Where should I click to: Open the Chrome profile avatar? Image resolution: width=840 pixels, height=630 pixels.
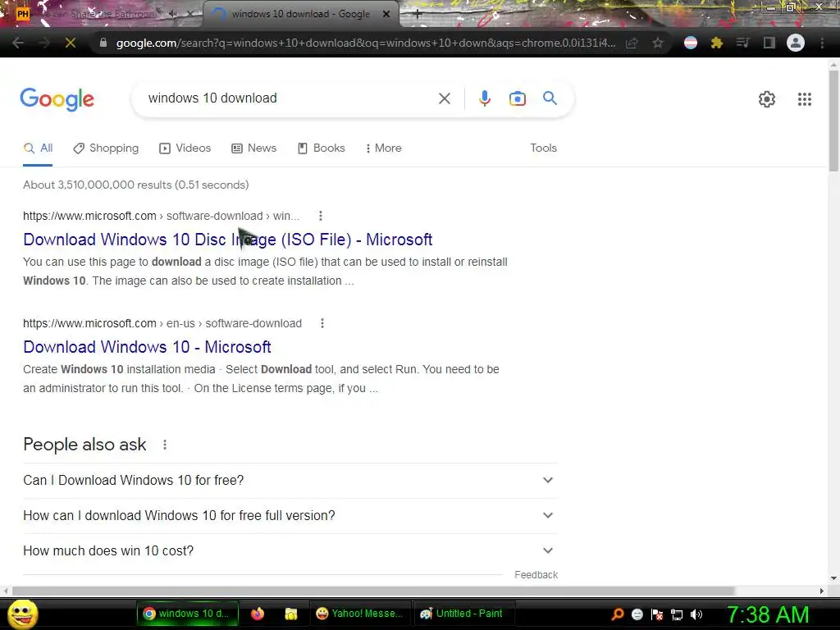pyautogui.click(x=796, y=43)
